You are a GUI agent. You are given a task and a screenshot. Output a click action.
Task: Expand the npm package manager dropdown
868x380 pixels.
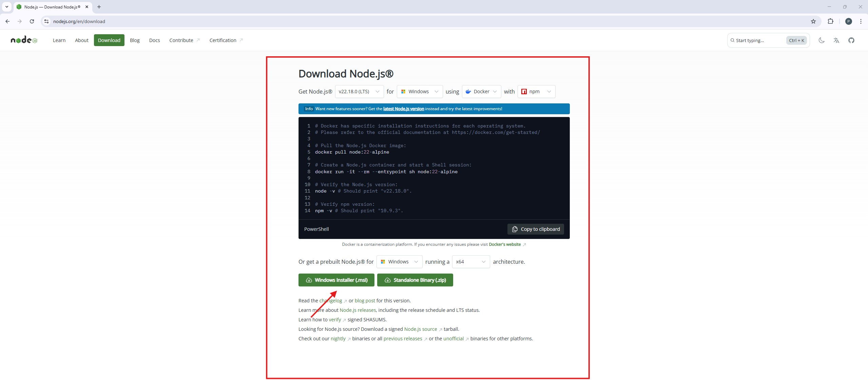(536, 92)
